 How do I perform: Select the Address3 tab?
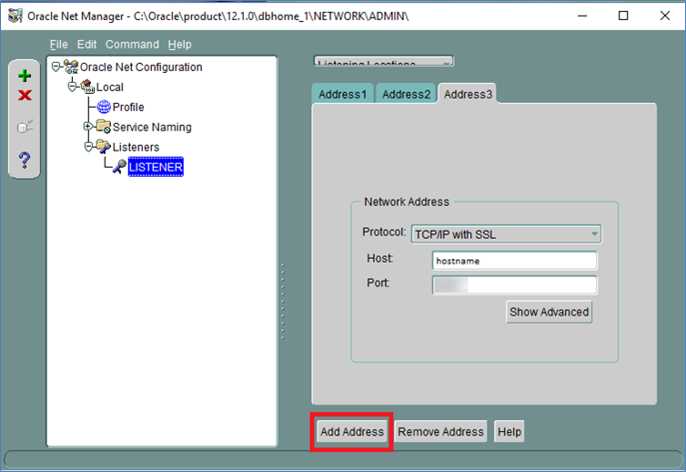pos(468,94)
